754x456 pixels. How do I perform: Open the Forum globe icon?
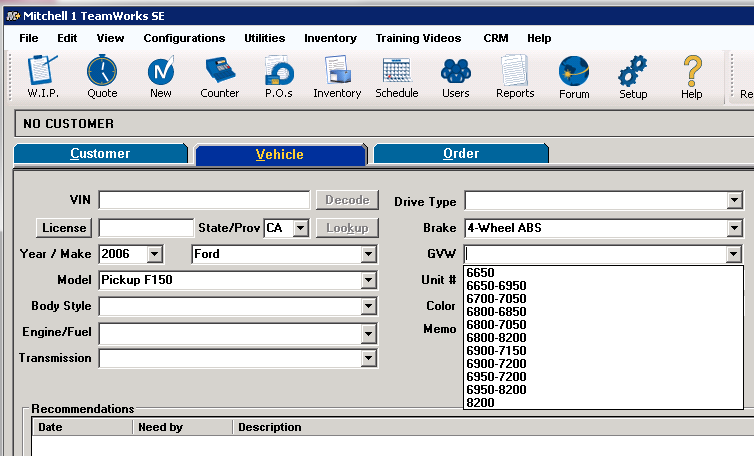pyautogui.click(x=574, y=76)
